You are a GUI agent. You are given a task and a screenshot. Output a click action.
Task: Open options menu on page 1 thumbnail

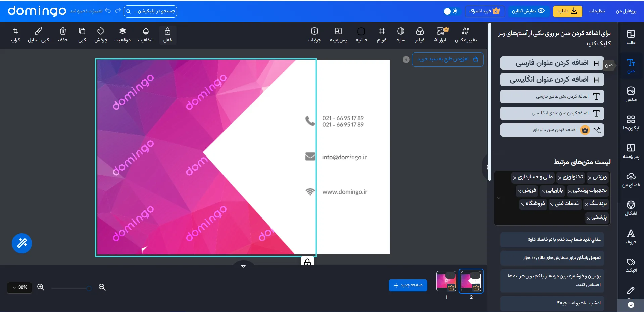[450, 275]
